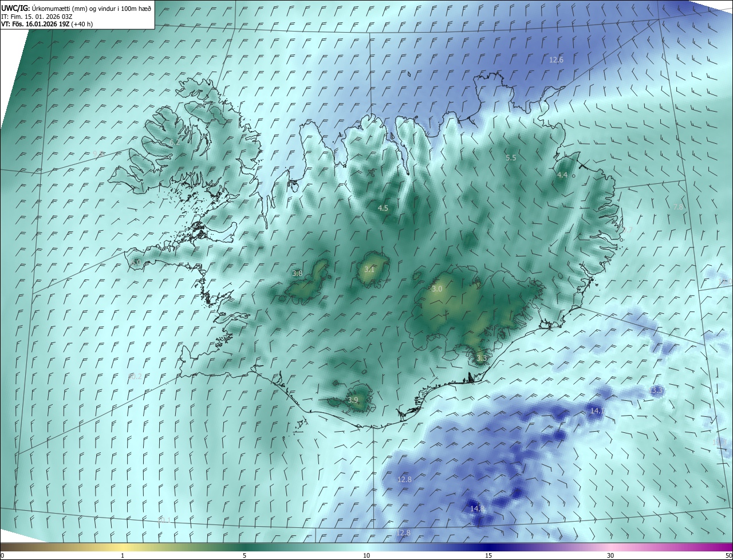This screenshot has height=560, width=733.
Task: Click the color bar tick label 15
Action: (x=488, y=555)
